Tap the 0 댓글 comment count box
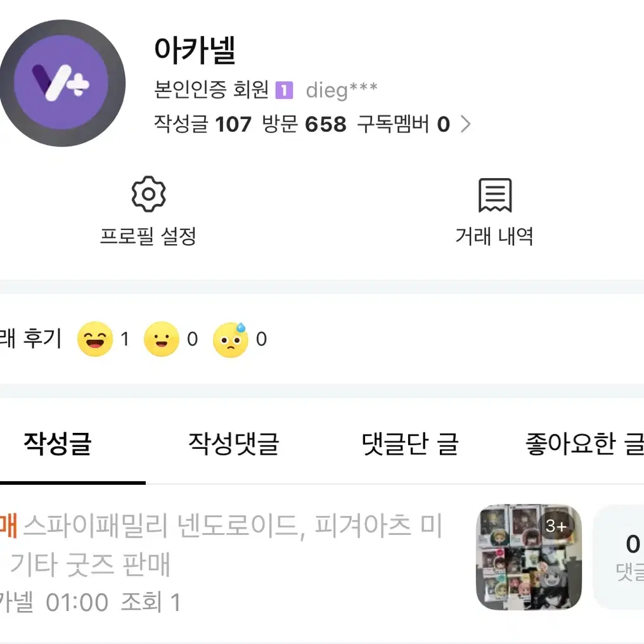 coord(619,557)
